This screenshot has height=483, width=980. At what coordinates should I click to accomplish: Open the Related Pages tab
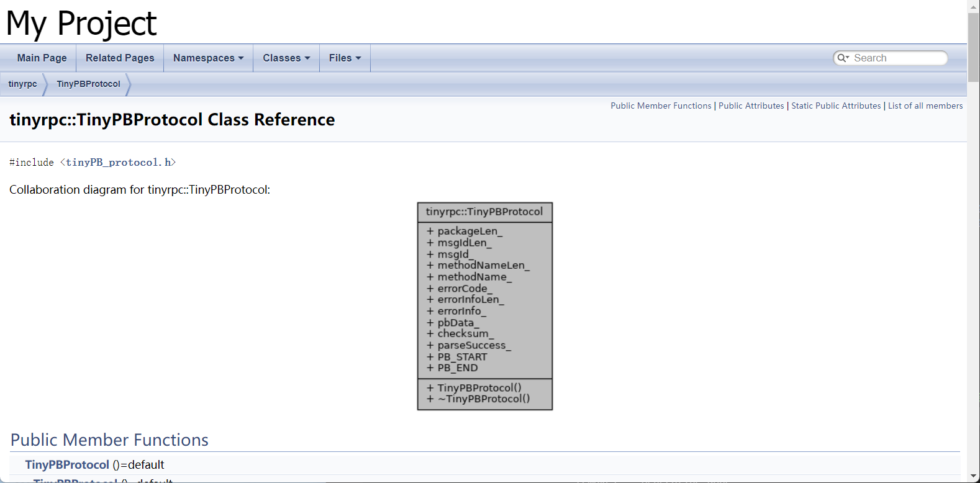pos(120,58)
